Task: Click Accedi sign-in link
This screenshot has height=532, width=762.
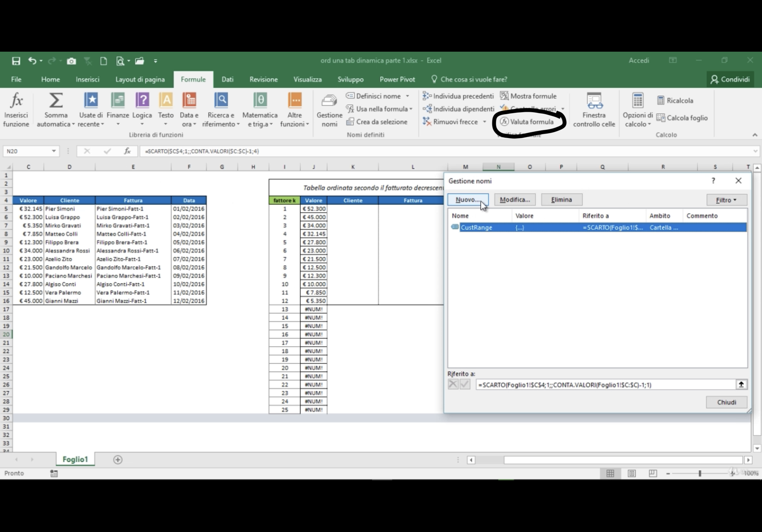Action: point(639,61)
